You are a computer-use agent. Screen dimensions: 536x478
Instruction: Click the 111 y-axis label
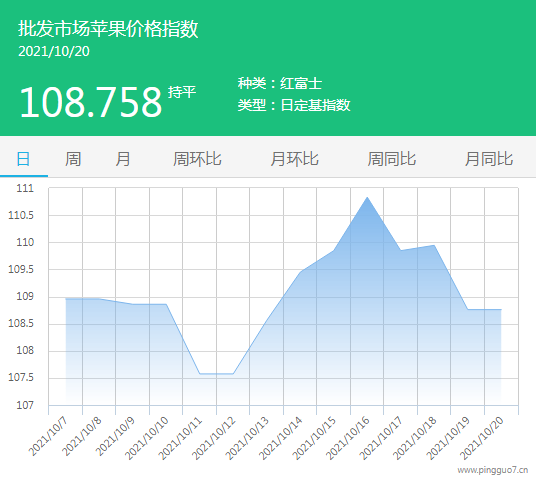pos(25,188)
